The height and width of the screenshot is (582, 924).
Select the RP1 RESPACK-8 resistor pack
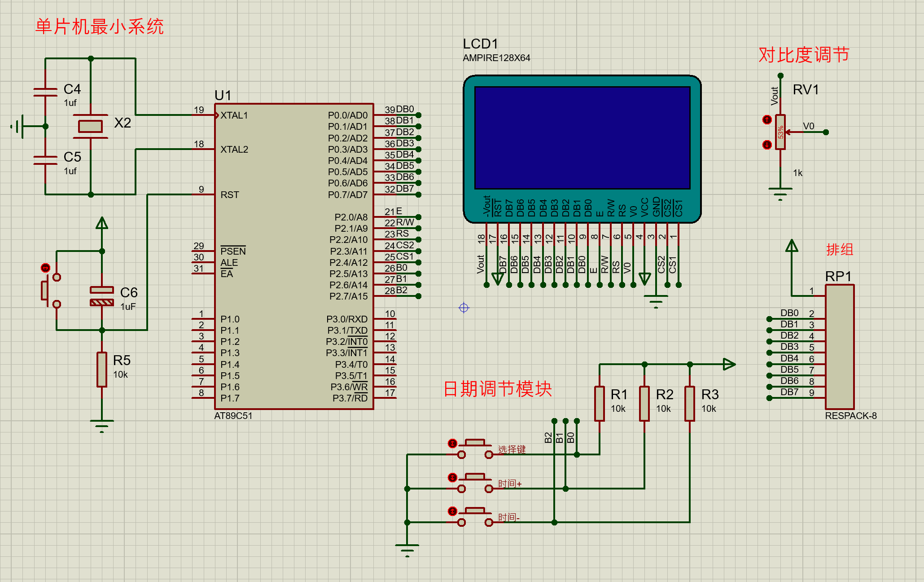click(x=839, y=347)
